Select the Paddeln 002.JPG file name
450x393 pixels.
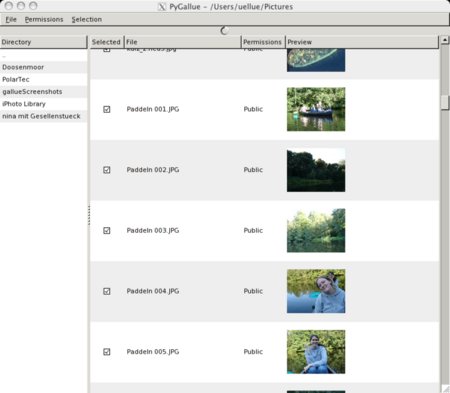(153, 170)
